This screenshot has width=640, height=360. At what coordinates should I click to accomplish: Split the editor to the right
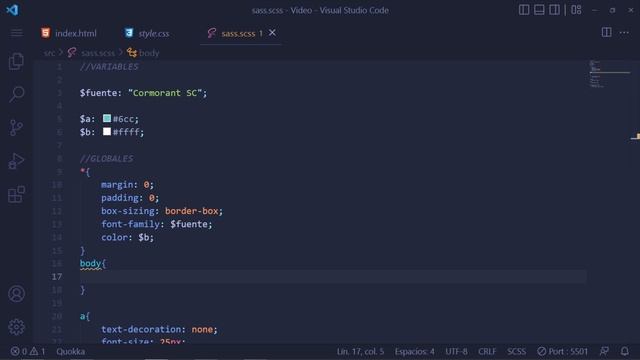pos(607,32)
